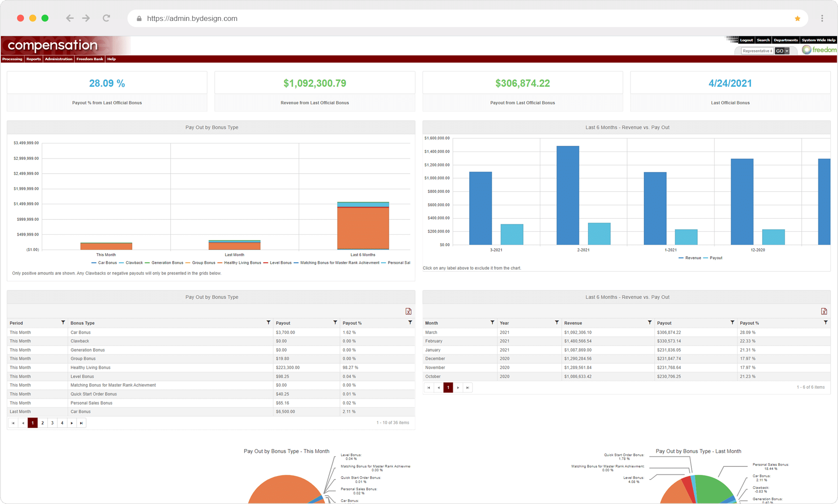Export Revenue vs. Pay Out grid to Excel
This screenshot has width=838, height=504.
click(x=824, y=311)
